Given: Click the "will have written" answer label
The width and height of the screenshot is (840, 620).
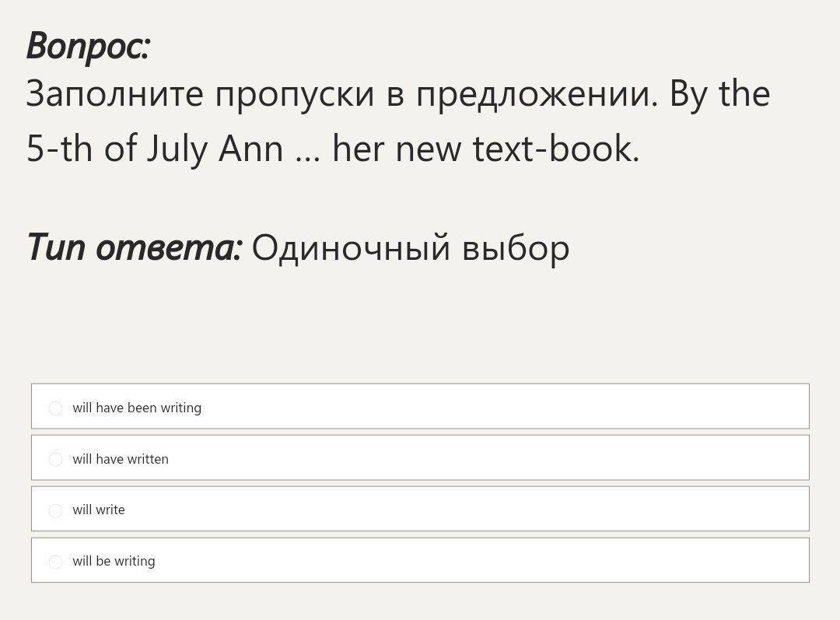Looking at the screenshot, I should point(121,459).
